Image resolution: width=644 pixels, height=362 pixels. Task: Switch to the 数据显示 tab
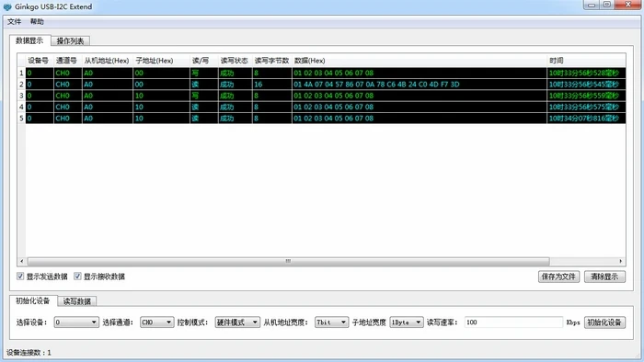(x=29, y=40)
